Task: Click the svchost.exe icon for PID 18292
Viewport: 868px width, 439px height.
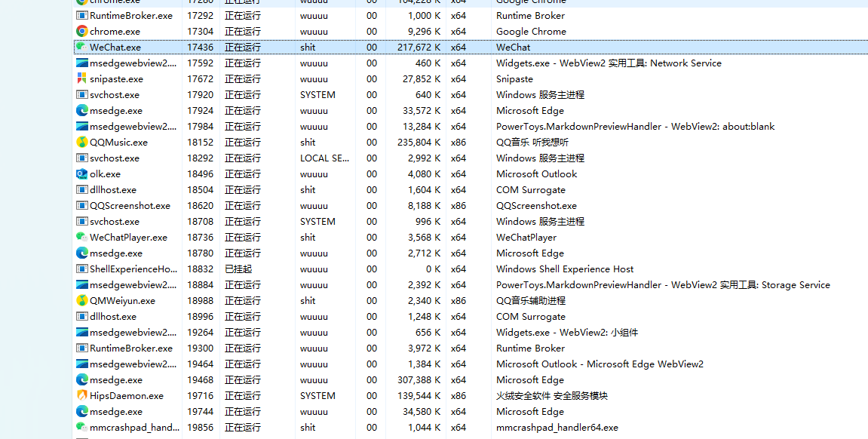Action: pyautogui.click(x=82, y=158)
